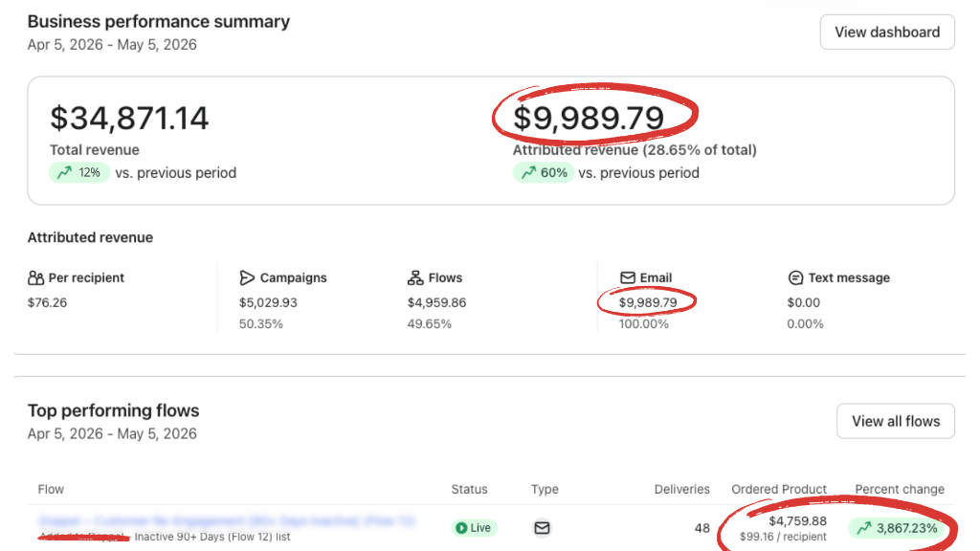Click the 60% trend badge under Attributed revenue

(x=544, y=172)
